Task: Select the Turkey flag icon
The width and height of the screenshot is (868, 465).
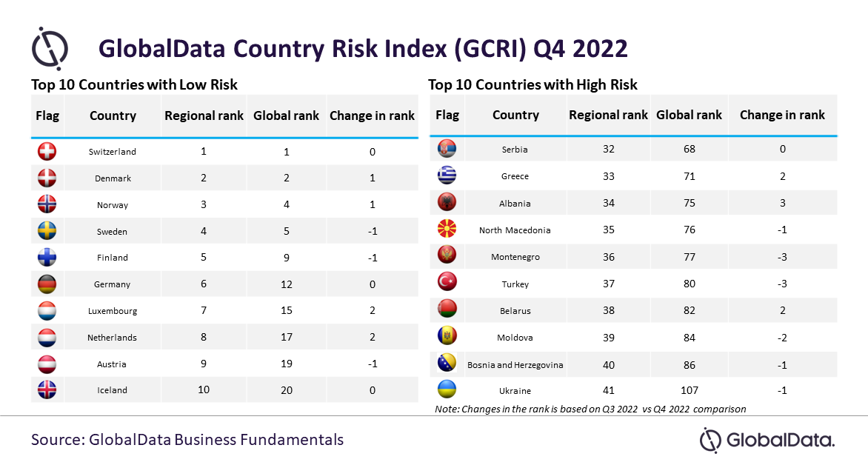Action: tap(447, 282)
